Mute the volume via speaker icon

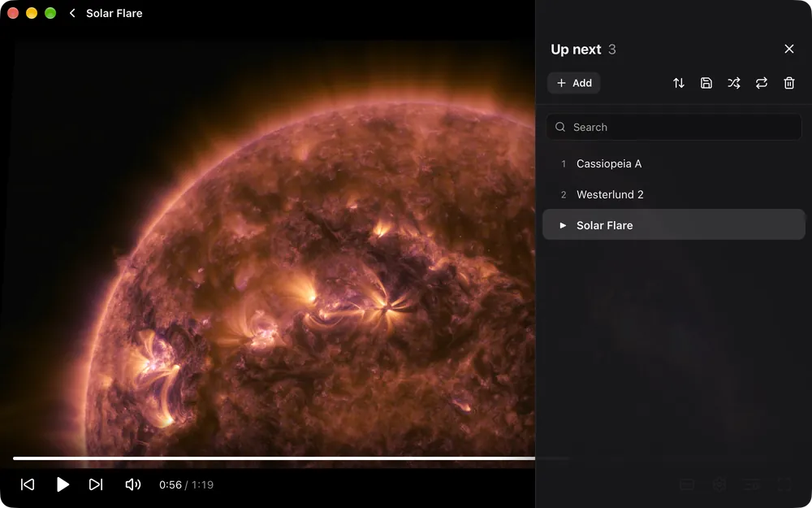(x=133, y=484)
